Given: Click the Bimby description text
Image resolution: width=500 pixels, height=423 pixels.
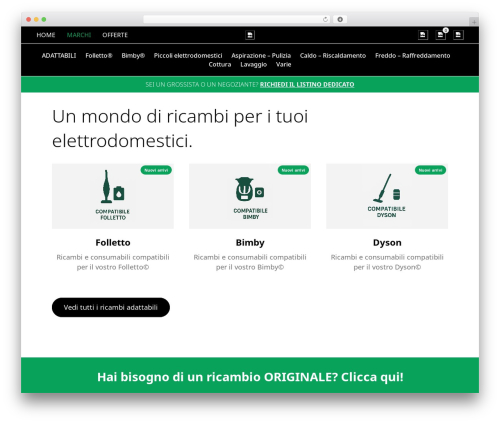Looking at the screenshot, I should click(250, 262).
